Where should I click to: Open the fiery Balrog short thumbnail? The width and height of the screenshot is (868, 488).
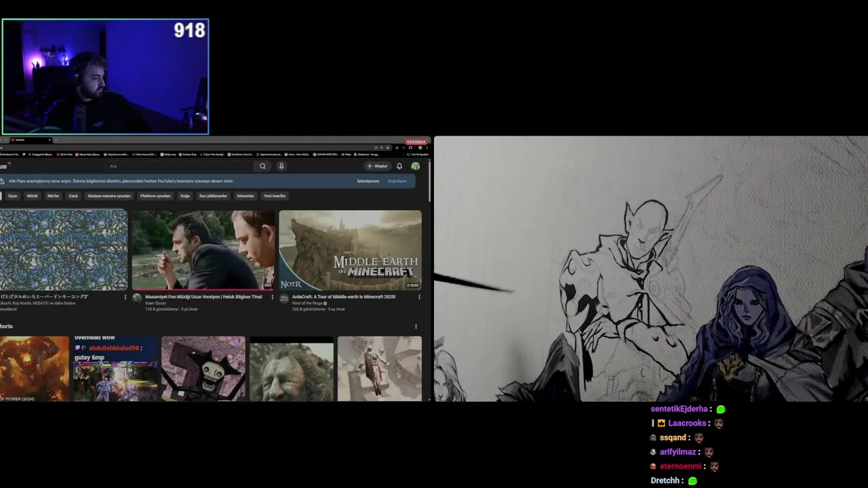(x=35, y=369)
